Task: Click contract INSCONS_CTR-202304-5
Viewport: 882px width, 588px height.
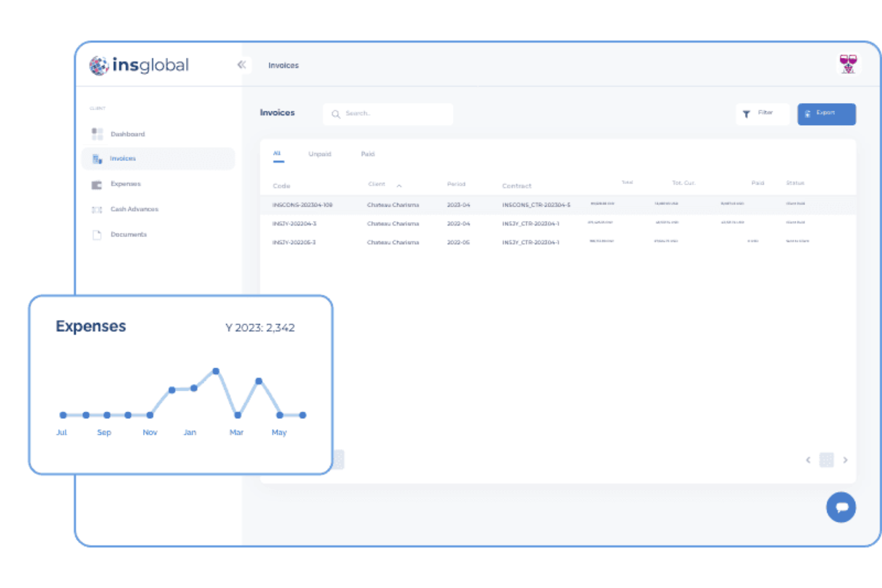Action: click(x=536, y=205)
